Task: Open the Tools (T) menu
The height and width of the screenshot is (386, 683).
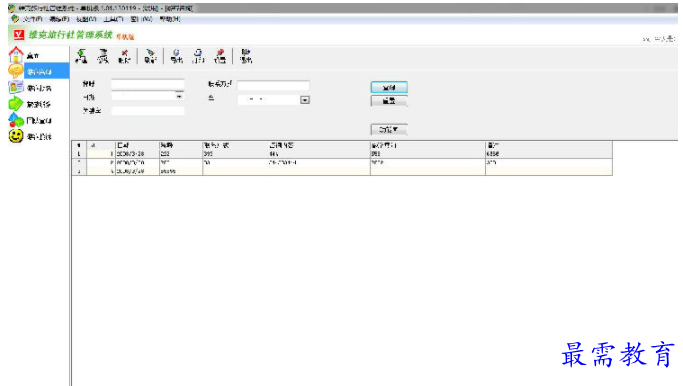Action: pyautogui.click(x=113, y=19)
